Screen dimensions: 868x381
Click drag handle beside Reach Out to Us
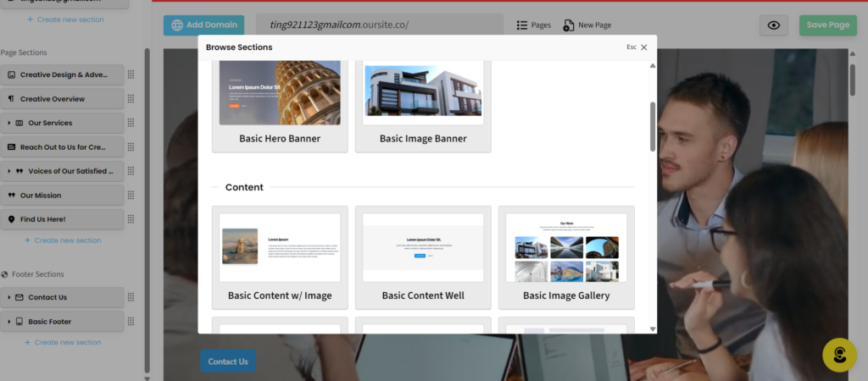(x=131, y=147)
